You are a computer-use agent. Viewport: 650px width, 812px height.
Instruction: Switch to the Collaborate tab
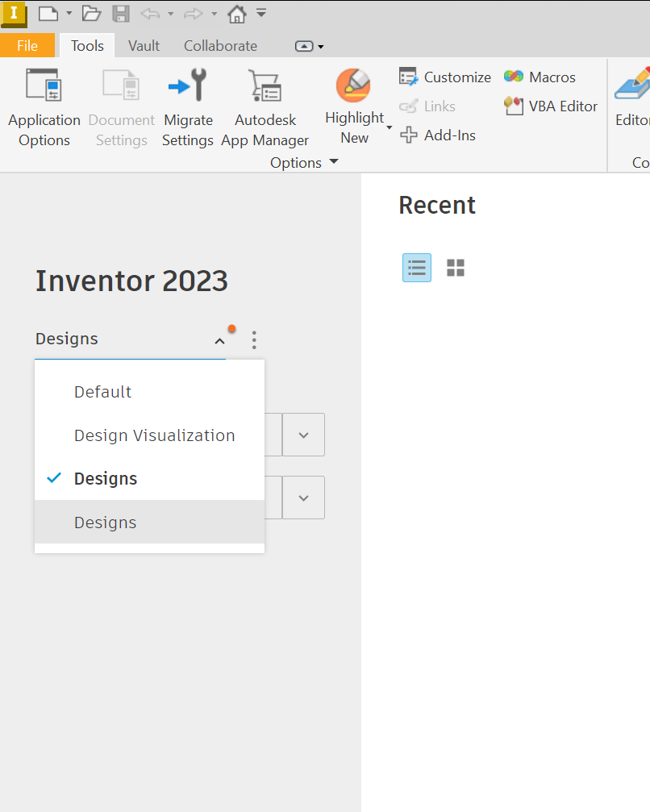pyautogui.click(x=221, y=46)
